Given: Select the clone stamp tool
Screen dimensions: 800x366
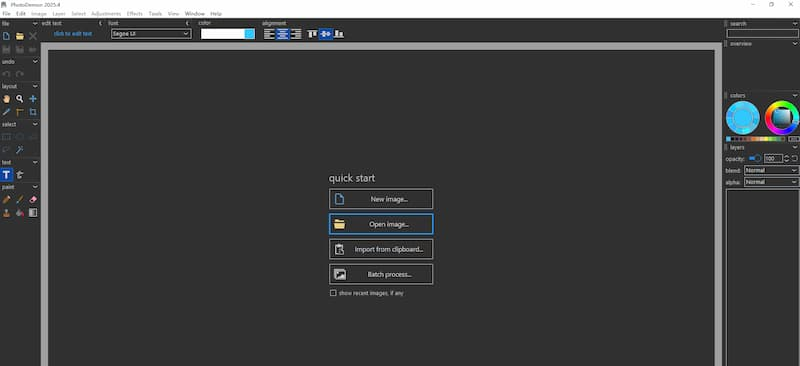Looking at the screenshot, I should [6, 213].
